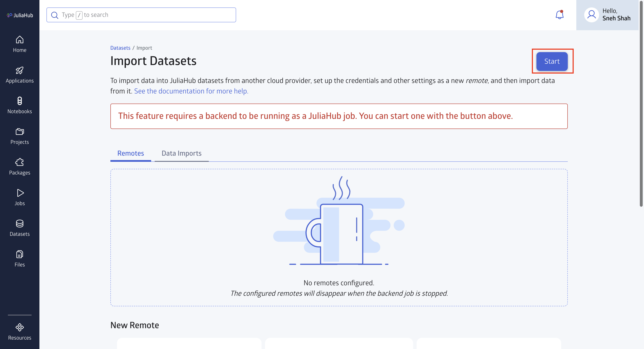The height and width of the screenshot is (349, 644).
Task: Click the page vertical scrollbar
Action: (641, 103)
